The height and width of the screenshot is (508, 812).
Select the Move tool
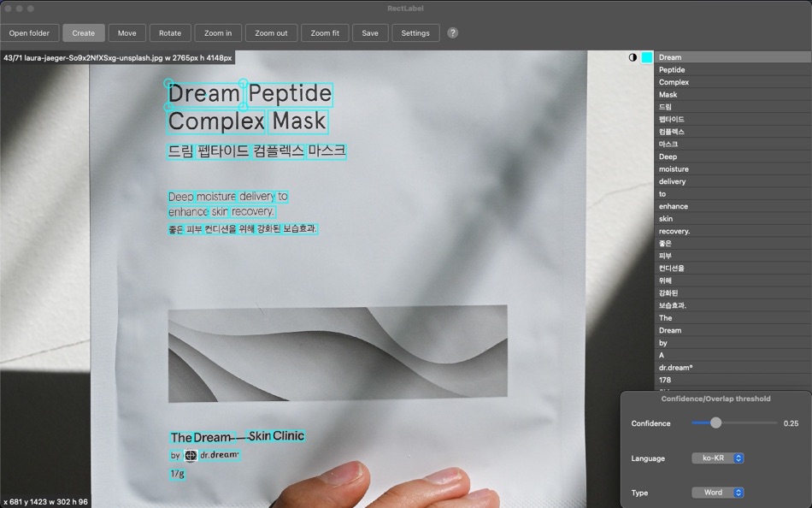(127, 32)
